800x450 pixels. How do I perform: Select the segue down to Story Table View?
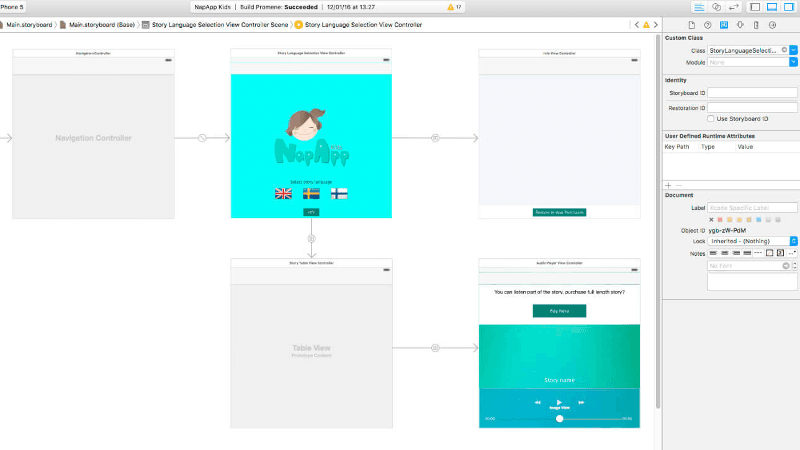(311, 239)
